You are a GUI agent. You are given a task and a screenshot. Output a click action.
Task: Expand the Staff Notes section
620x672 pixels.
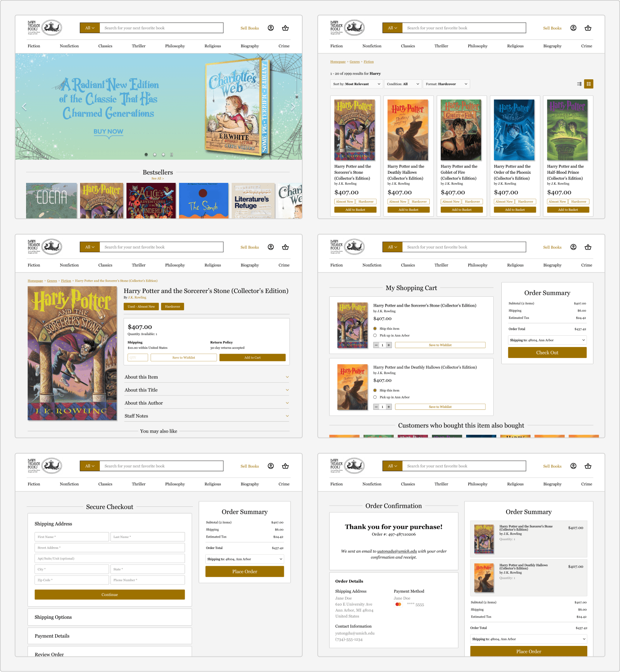(207, 416)
